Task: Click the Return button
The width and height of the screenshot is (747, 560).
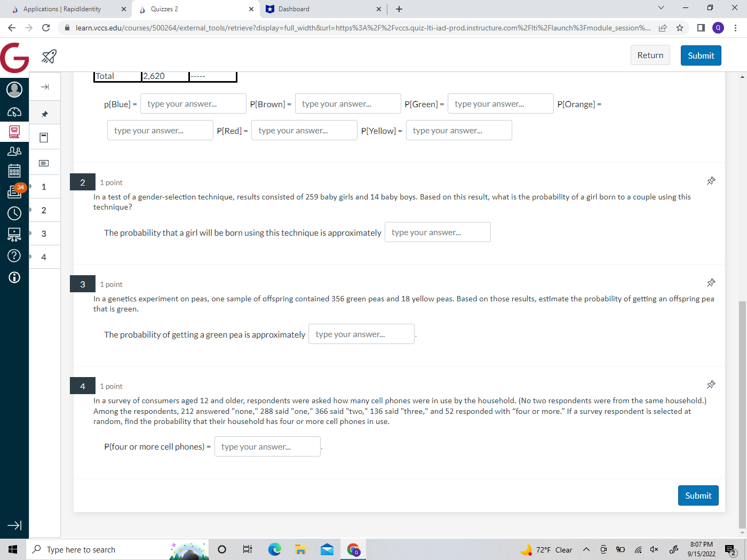Action: pyautogui.click(x=650, y=55)
